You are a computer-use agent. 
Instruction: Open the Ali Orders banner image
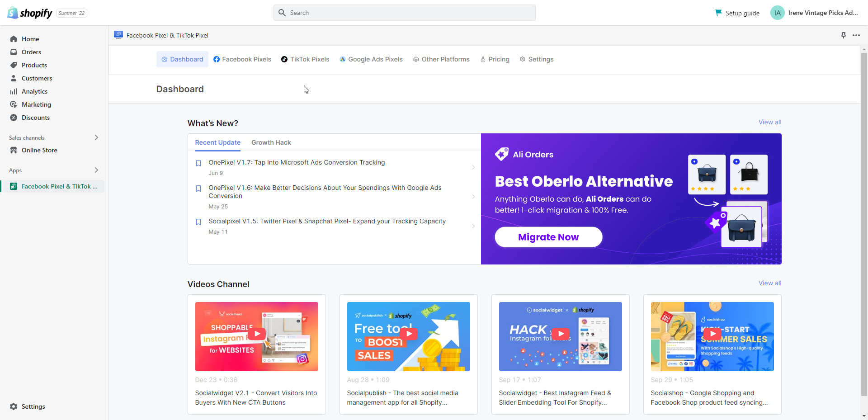tap(631, 199)
